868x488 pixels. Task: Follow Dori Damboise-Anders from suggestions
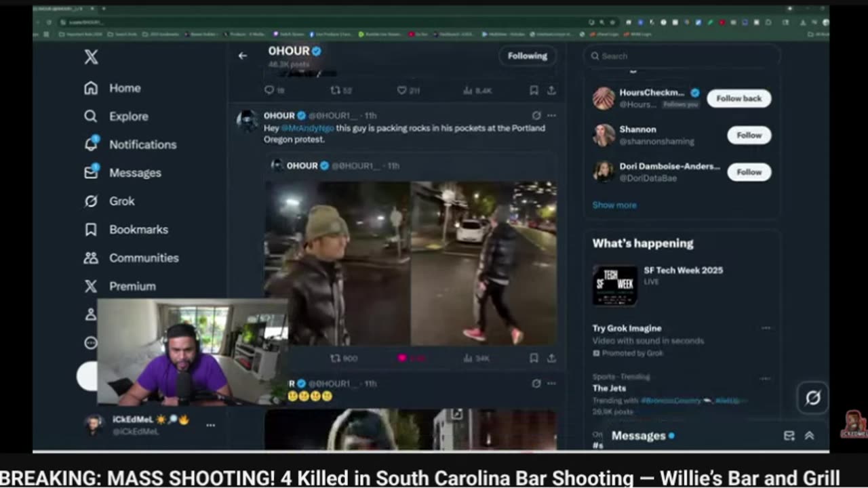click(749, 172)
